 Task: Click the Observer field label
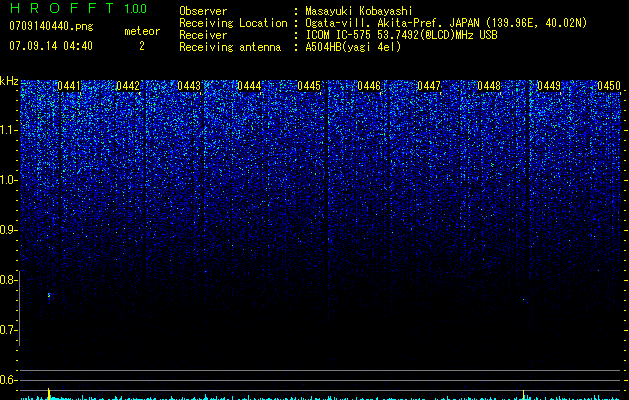pos(203,11)
